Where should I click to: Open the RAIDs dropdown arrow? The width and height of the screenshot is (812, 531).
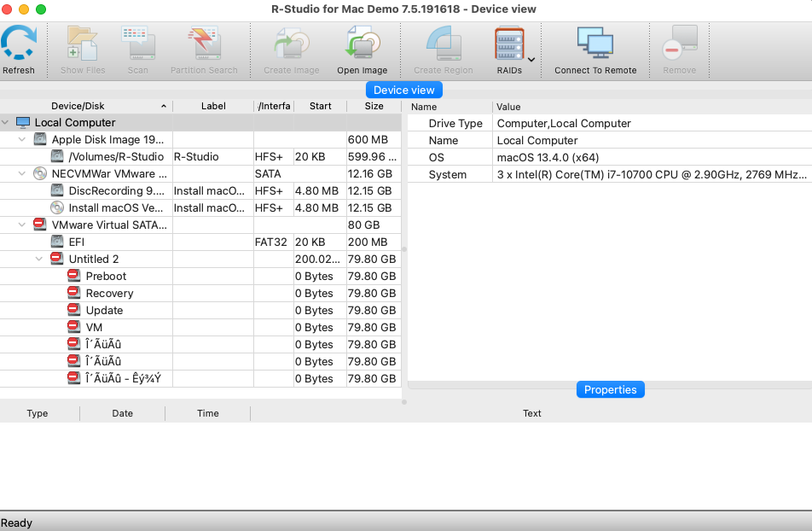pos(531,60)
